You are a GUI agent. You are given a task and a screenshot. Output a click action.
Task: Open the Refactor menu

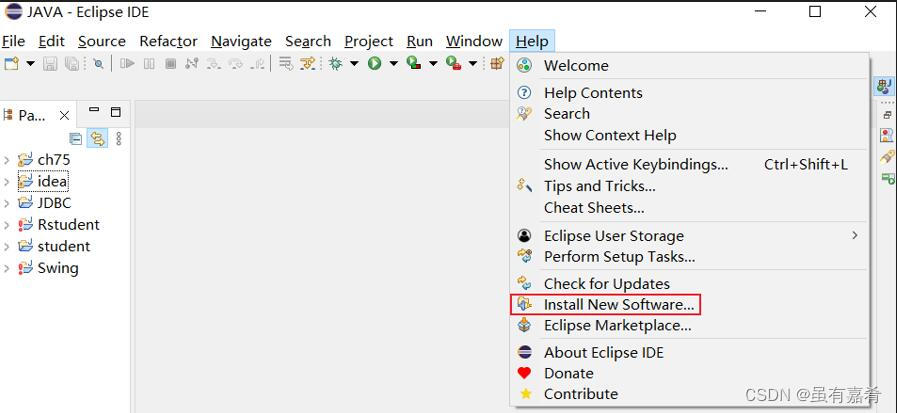[168, 41]
